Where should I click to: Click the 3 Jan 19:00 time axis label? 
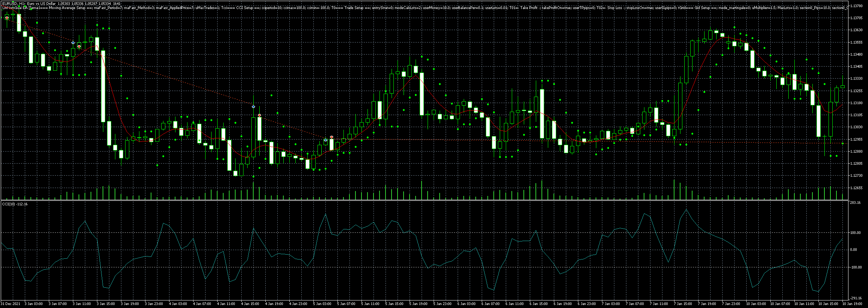coord(130,303)
